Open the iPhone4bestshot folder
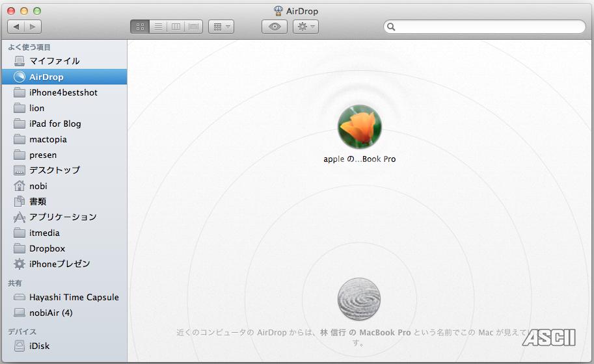The image size is (594, 364). 64,92
